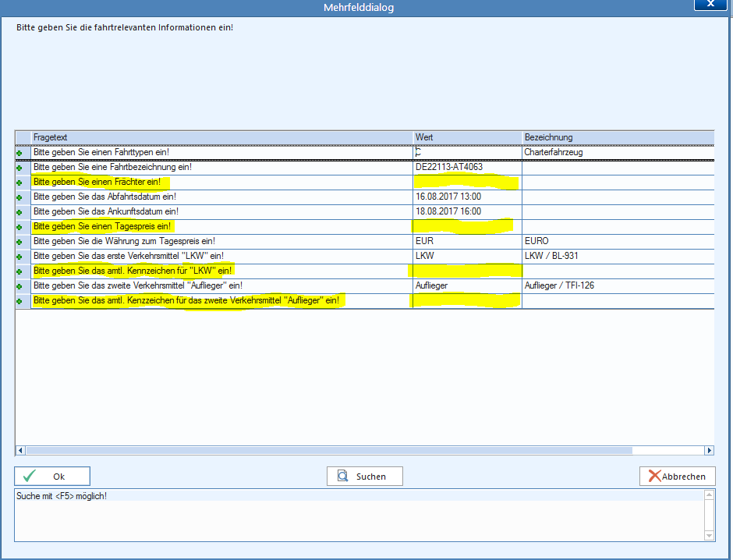
Task: Click the EURO designation cell
Action: (618, 241)
